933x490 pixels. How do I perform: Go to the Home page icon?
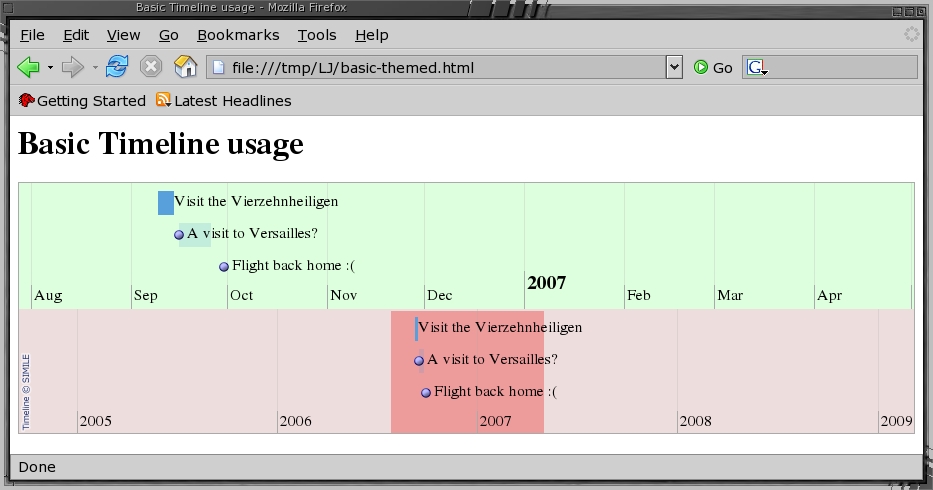click(x=185, y=67)
